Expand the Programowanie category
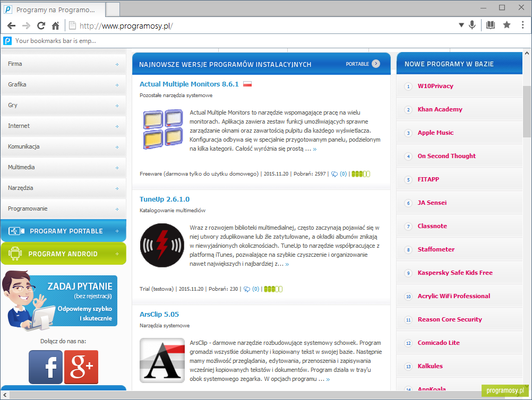Viewport: 532px width, 400px height. click(63, 208)
